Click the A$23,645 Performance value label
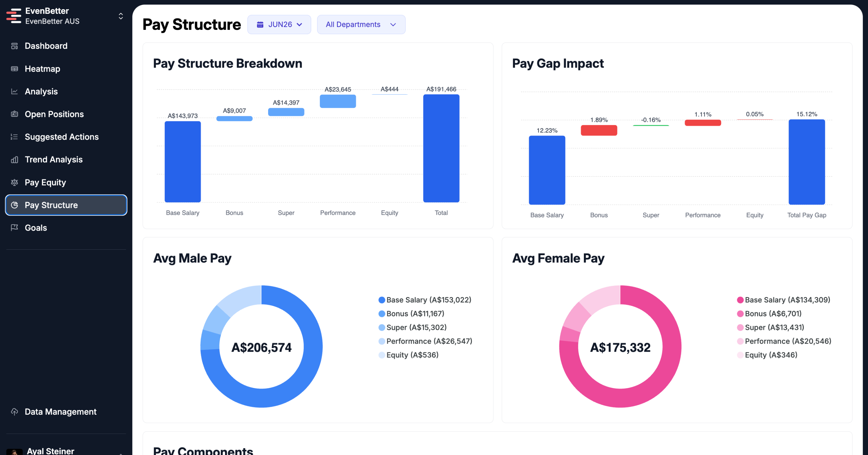 pos(338,89)
